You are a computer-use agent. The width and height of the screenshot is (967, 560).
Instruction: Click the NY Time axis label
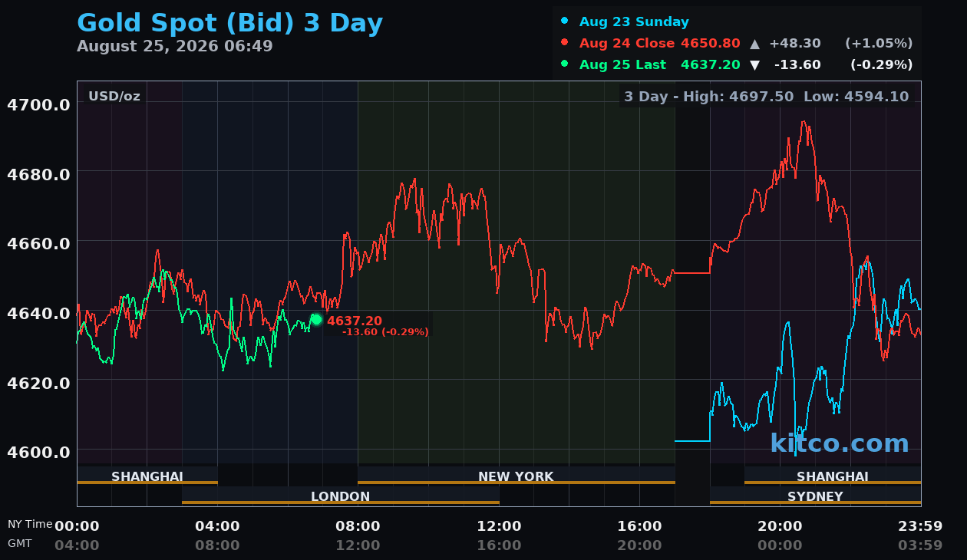tap(30, 524)
